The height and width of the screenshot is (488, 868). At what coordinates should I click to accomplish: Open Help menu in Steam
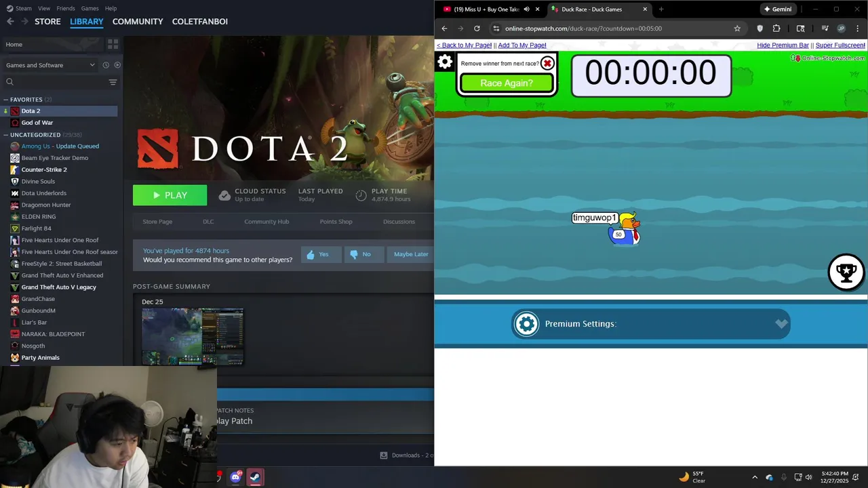point(111,8)
